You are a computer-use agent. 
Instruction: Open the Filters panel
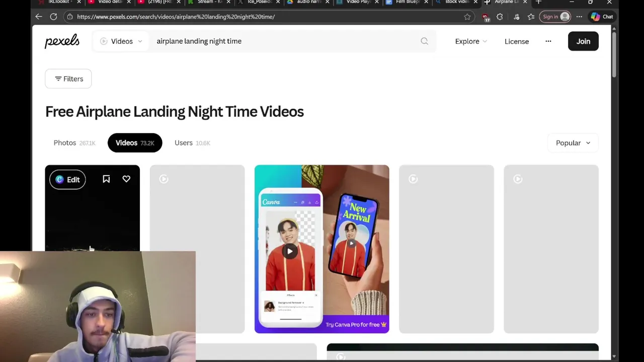[x=68, y=78]
